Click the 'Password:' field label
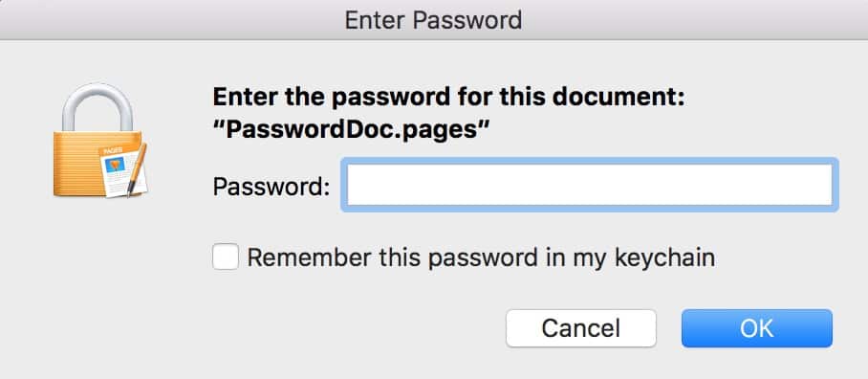This screenshot has height=379, width=868. [x=271, y=186]
